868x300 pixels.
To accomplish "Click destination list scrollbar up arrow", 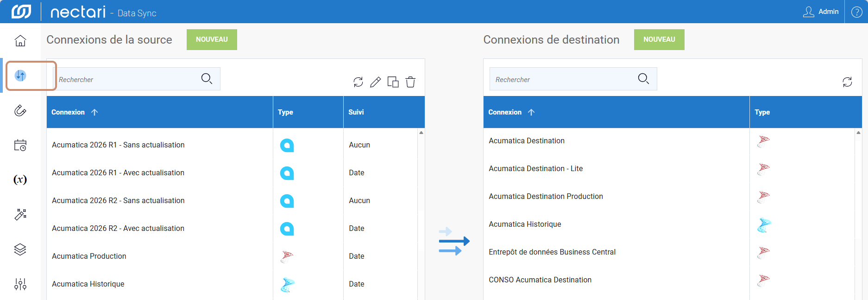I will pos(858,133).
